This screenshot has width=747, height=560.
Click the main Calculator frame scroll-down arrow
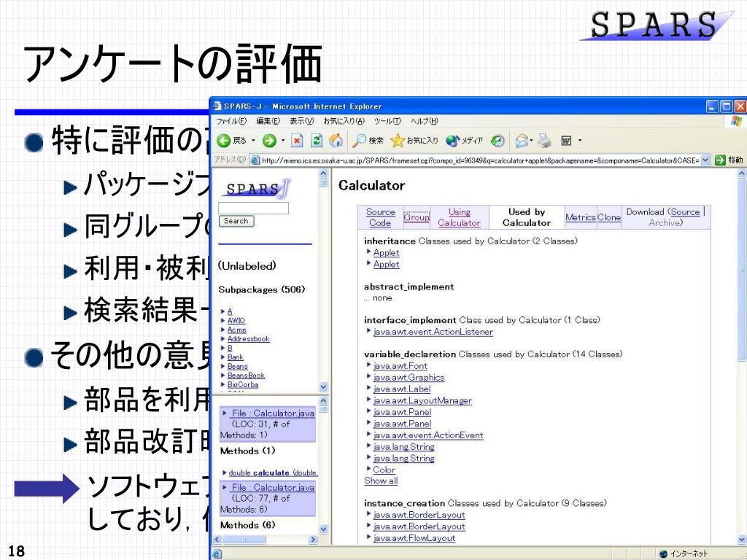point(742,539)
